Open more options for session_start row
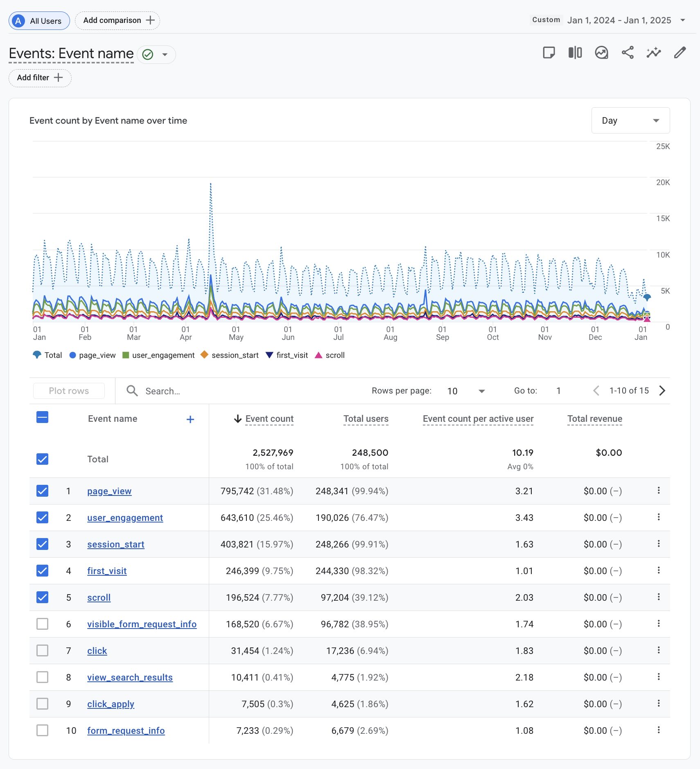Image resolution: width=700 pixels, height=769 pixels. tap(659, 544)
